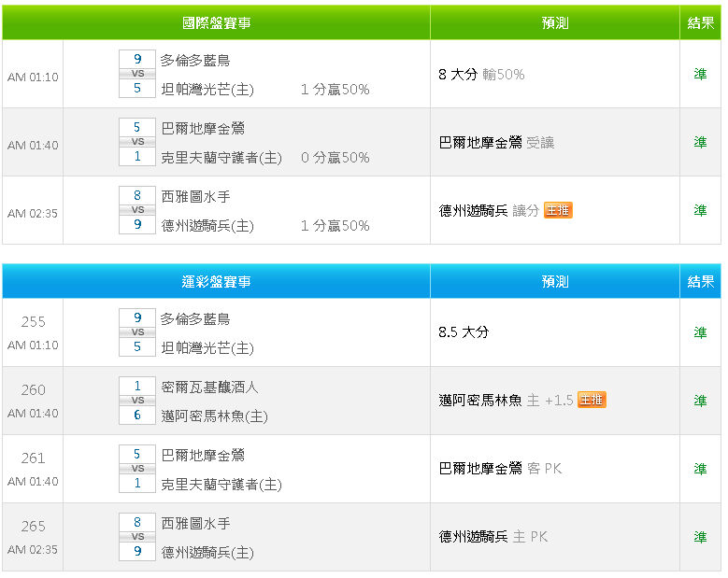Select 德州遊騎兵(主) in game 265 row
Viewport: 728px width, 578px height.
click(207, 553)
